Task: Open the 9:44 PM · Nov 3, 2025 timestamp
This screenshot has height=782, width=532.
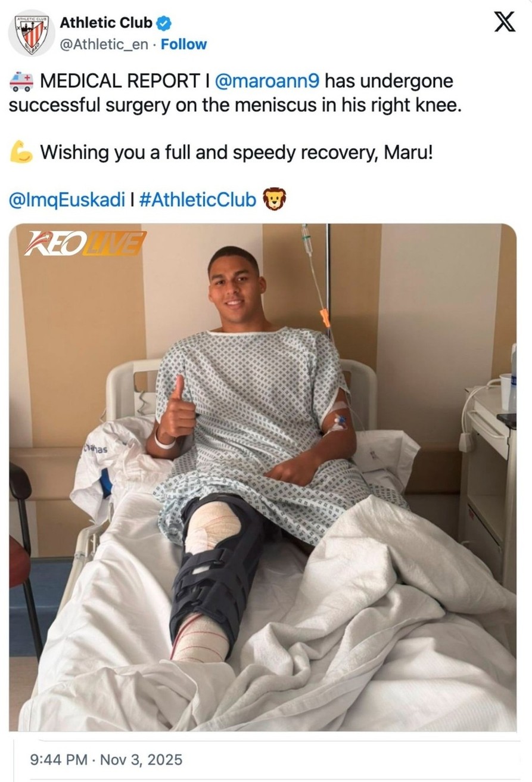Action: [106, 760]
